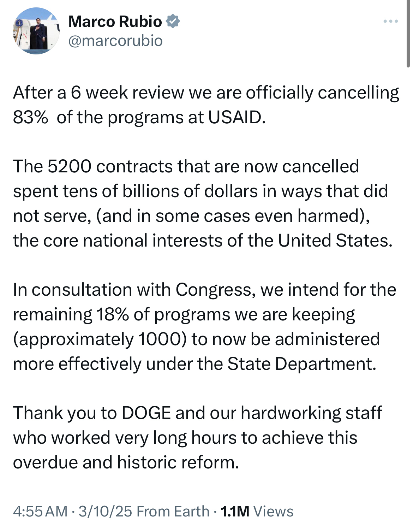Click the words "State Department."

tap(302, 364)
